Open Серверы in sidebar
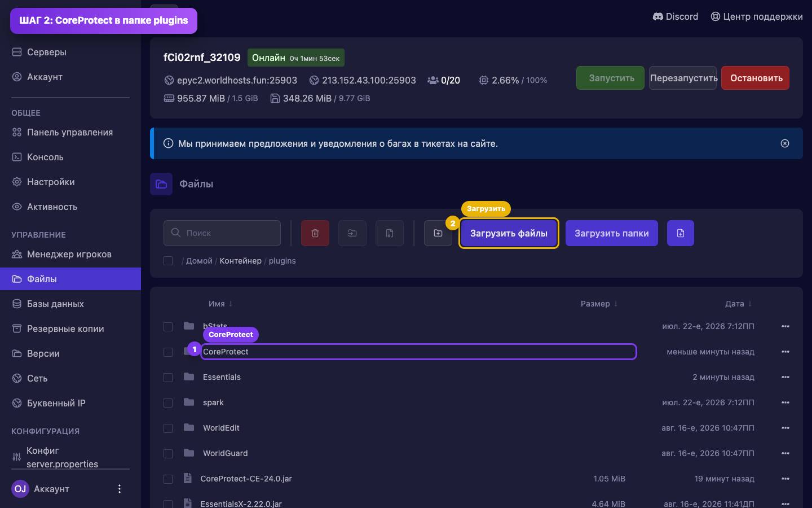The width and height of the screenshot is (812, 508). (70, 52)
